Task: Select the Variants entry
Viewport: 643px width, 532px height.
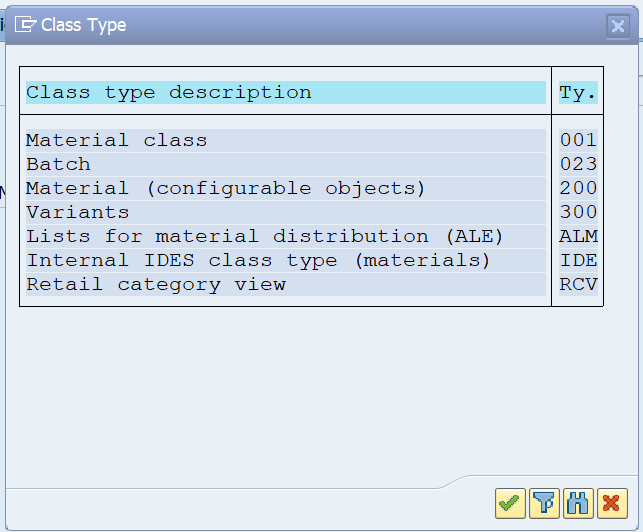Action: coord(286,212)
